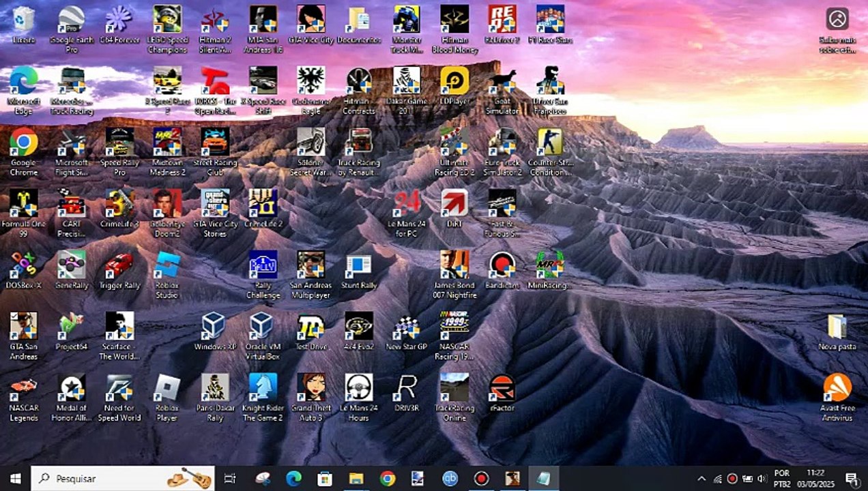The image size is (868, 491).
Task: Select Trigger Rally icon
Action: pos(119,271)
